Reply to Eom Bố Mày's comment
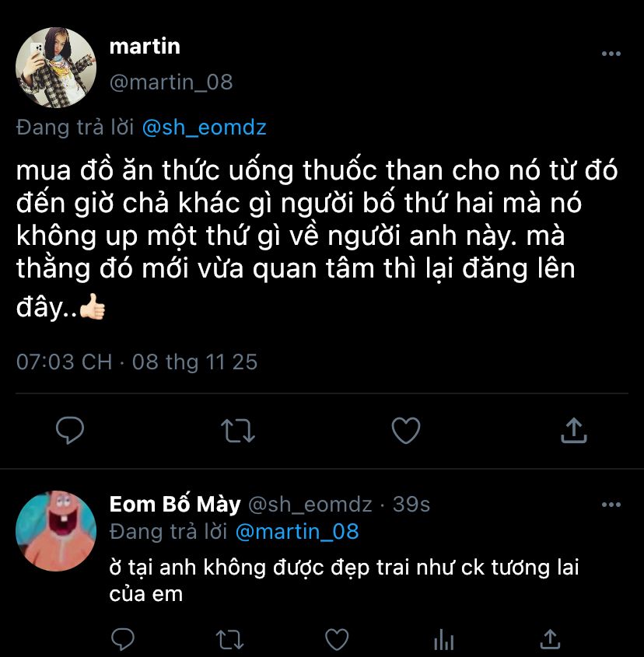This screenshot has width=644, height=657. tap(123, 639)
